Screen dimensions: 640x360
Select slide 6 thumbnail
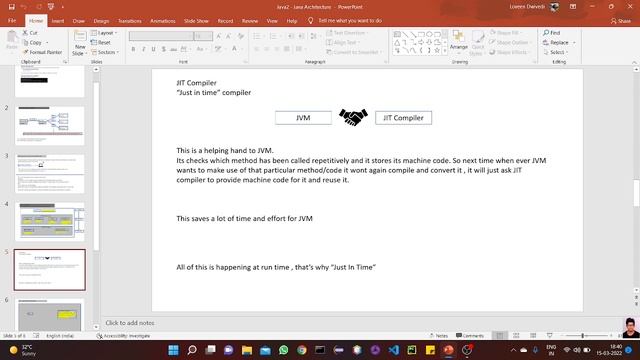pyautogui.click(x=50, y=315)
